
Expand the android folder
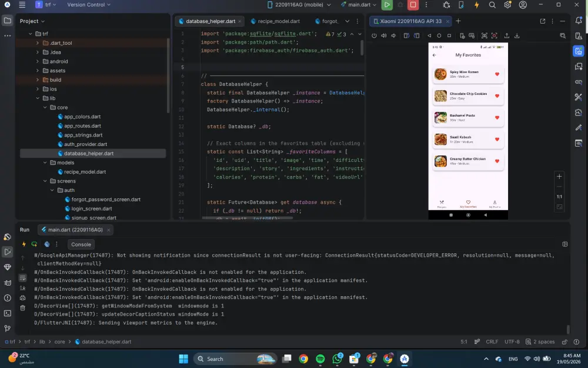tap(38, 62)
